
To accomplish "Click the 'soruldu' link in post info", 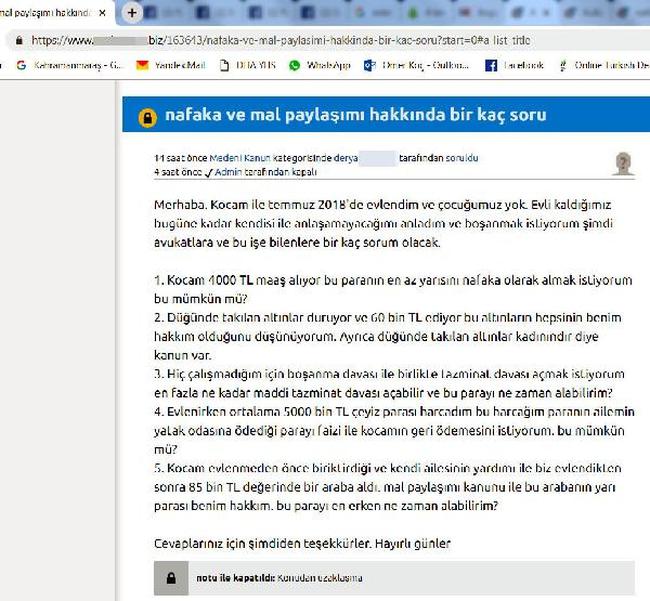I will pos(460,158).
